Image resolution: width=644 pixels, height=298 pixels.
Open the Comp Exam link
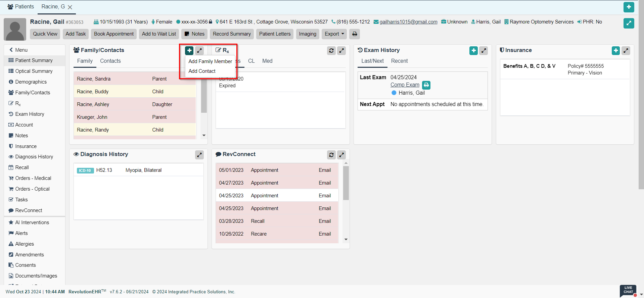[x=405, y=85]
